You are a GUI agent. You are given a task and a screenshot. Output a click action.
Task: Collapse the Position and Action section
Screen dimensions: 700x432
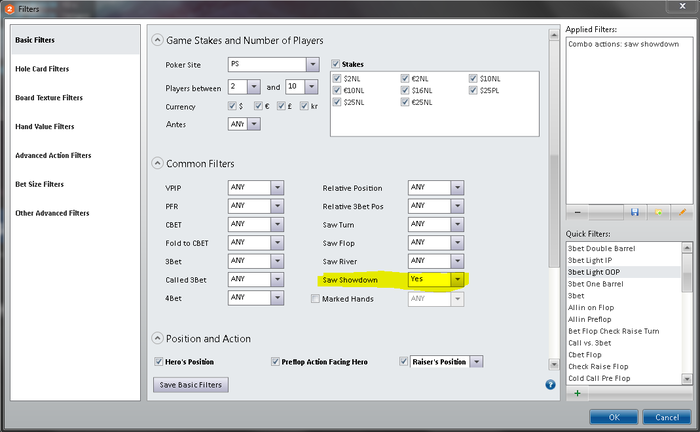click(x=157, y=338)
